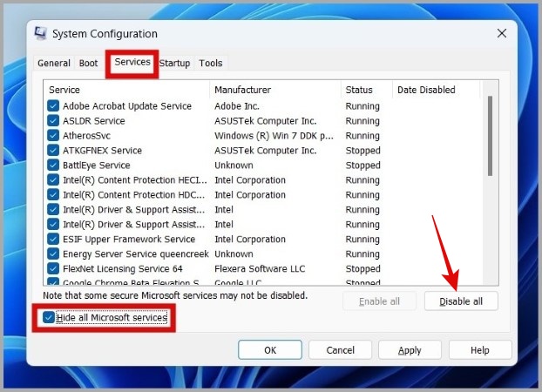Sort by the Manufacturer column header
The height and width of the screenshot is (392, 542).
click(x=275, y=90)
